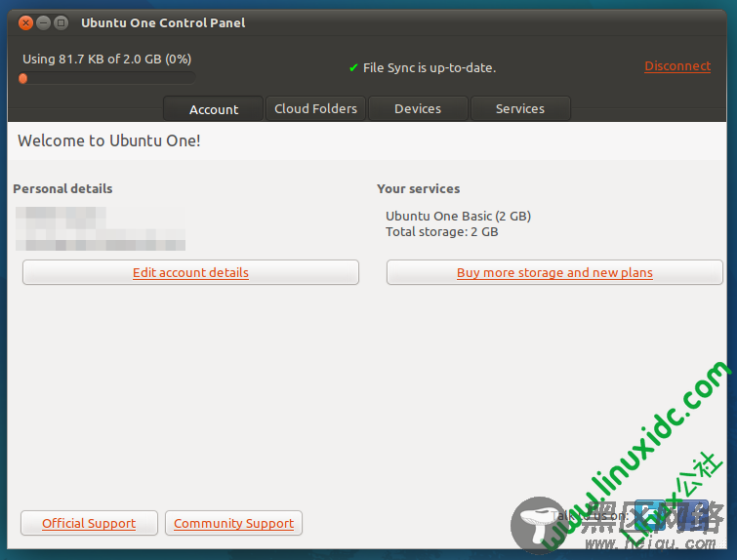This screenshot has width=737, height=560.
Task: Go to the Devices tab
Action: coord(418,108)
